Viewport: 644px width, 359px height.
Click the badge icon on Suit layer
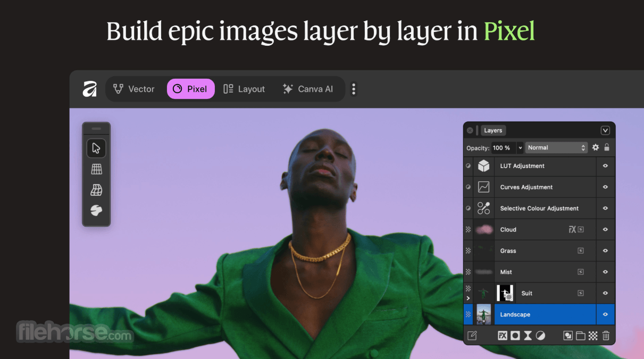581,293
